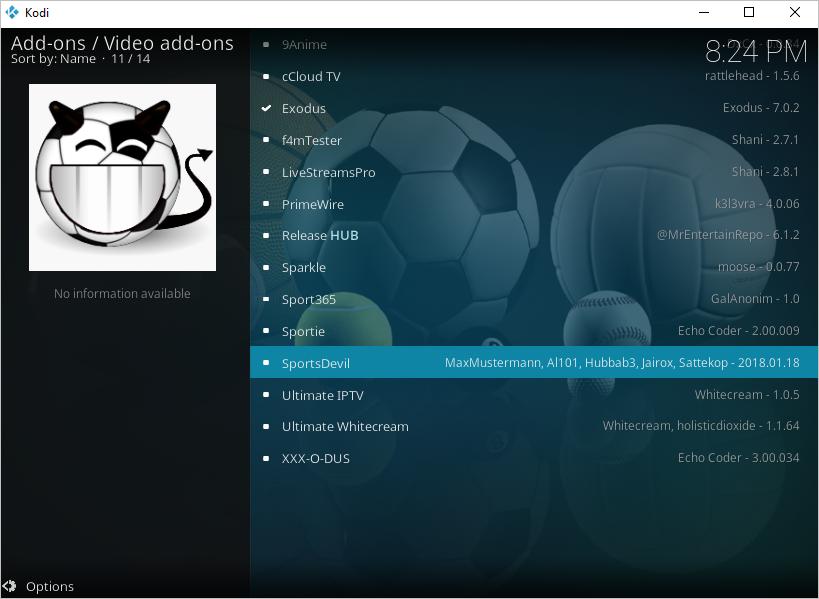The width and height of the screenshot is (819, 599).
Task: Click the add-on icon beside XXX-O-DUS
Action: pyautogui.click(x=265, y=458)
